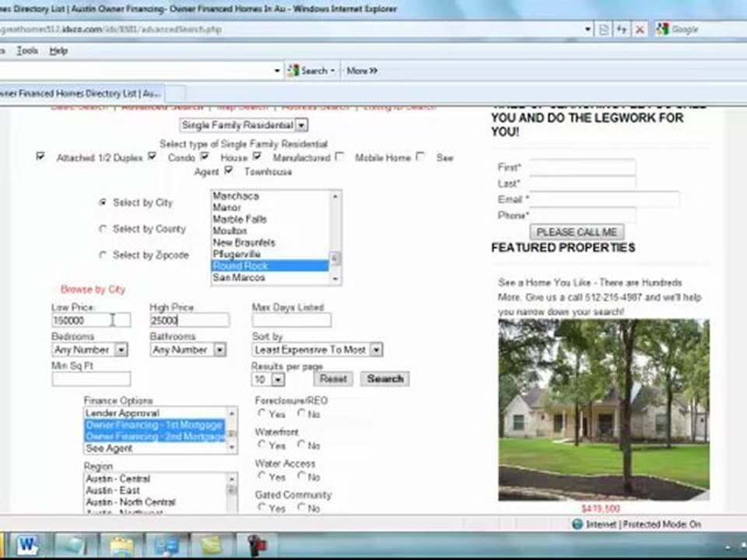Click the High Price input field

pyautogui.click(x=190, y=320)
